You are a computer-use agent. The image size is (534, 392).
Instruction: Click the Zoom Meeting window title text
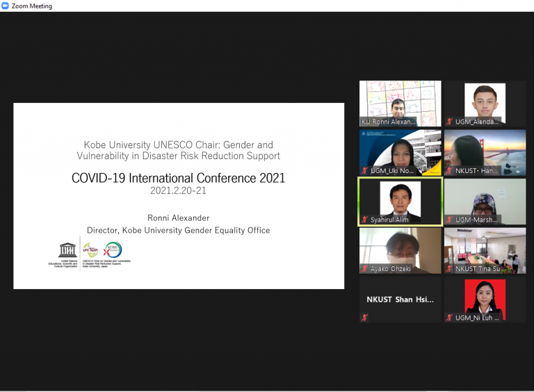tap(32, 6)
